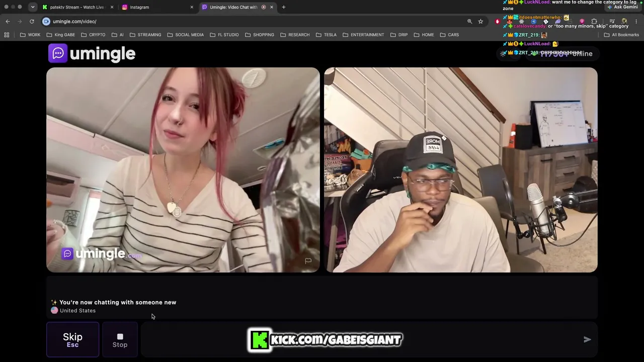Viewport: 644px width, 362px height.
Task: Close the patektv Stream tab
Action: (112, 7)
